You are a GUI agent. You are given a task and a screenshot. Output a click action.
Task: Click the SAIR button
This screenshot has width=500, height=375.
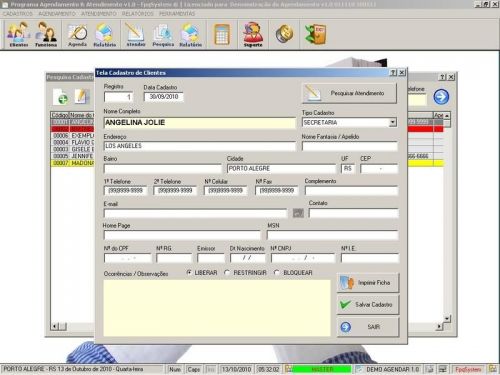(x=368, y=327)
